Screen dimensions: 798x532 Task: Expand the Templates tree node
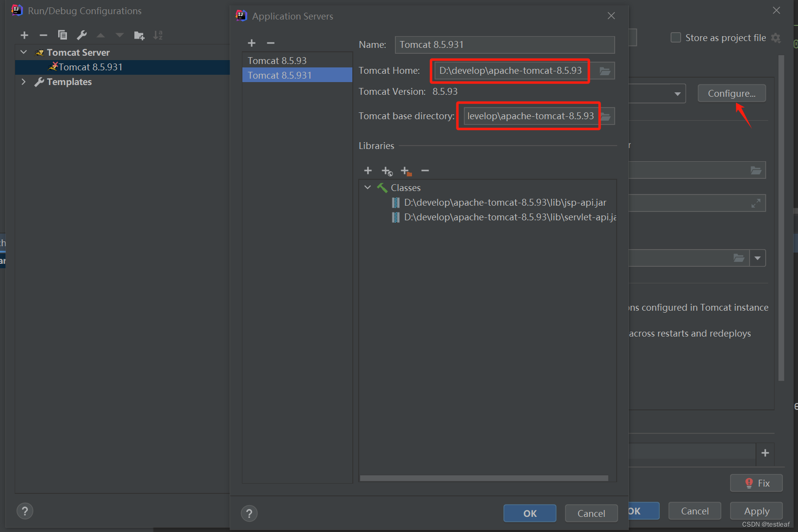click(x=23, y=82)
